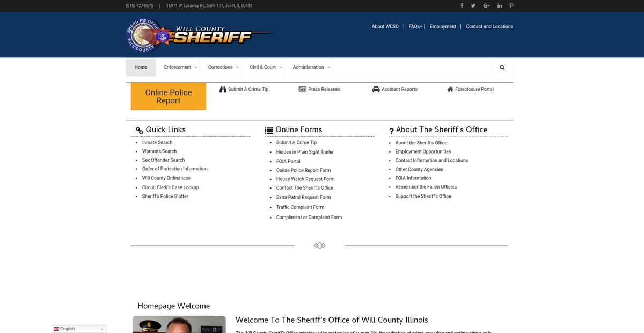
Task: Open Circuit Clerk's Case Lookup
Action: coord(171,187)
